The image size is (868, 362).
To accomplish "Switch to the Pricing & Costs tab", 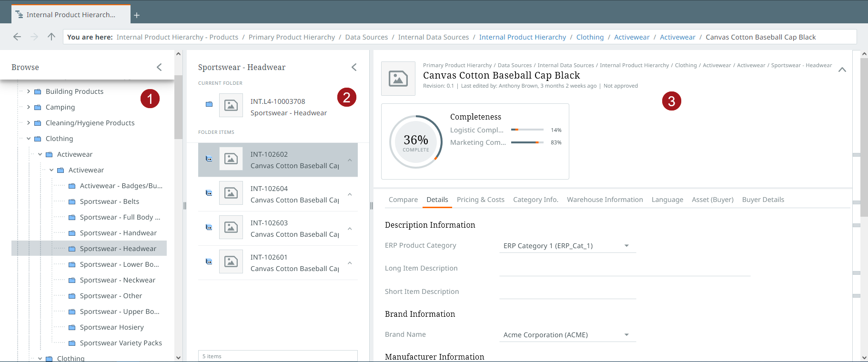I will coord(480,200).
